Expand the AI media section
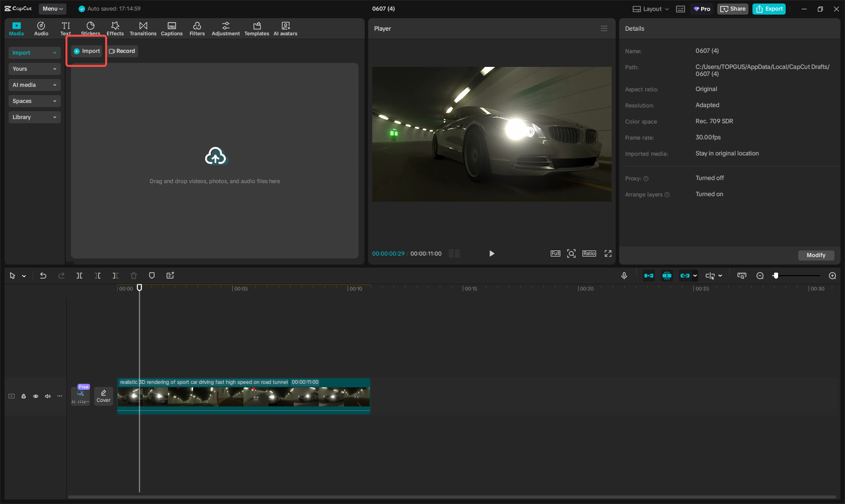This screenshot has width=845, height=504. click(x=34, y=85)
